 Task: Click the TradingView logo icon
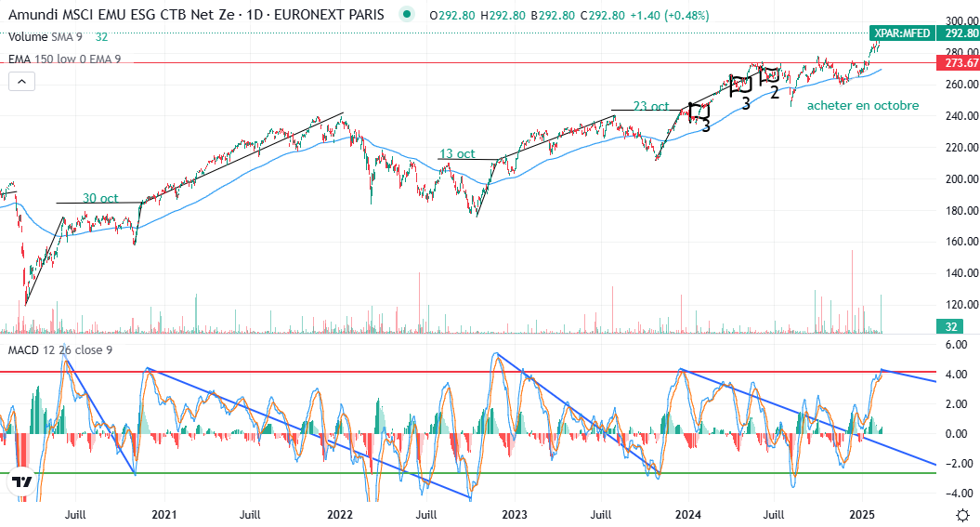(x=22, y=482)
